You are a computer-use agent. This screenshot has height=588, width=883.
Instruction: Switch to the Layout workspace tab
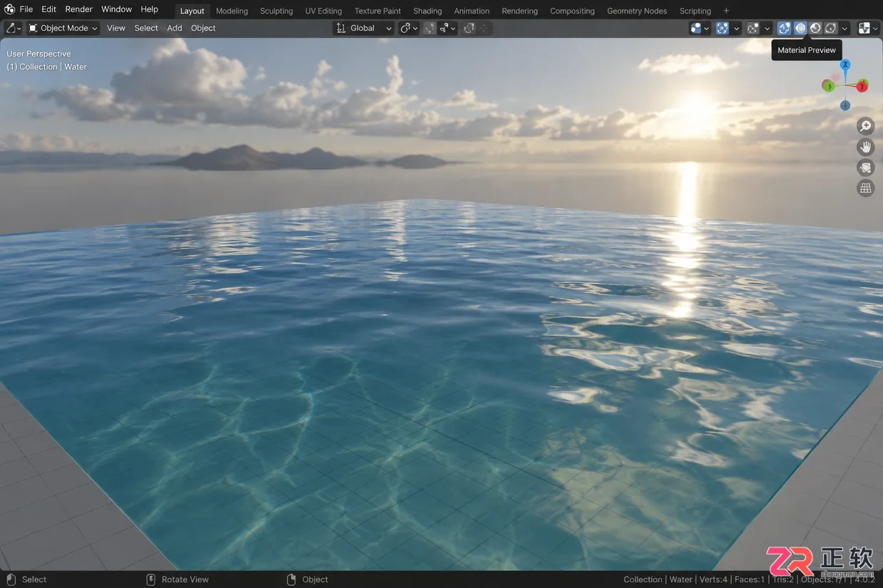click(x=192, y=11)
